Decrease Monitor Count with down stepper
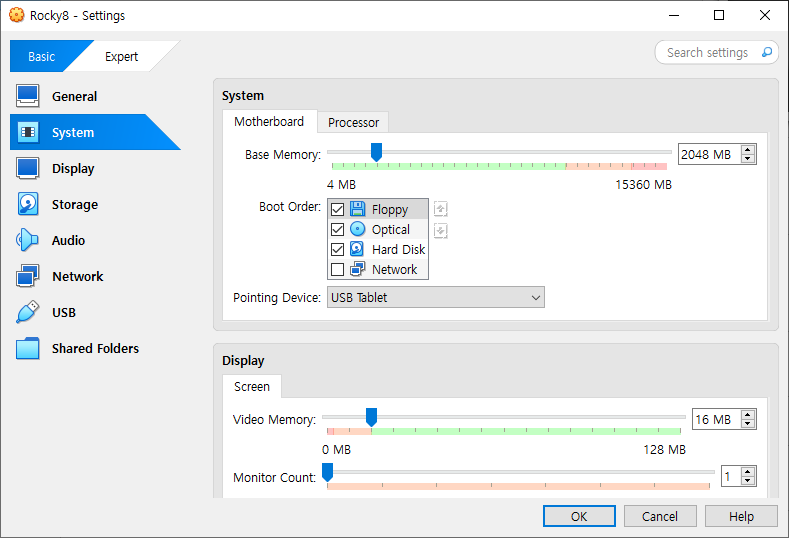This screenshot has width=789, height=538. [x=748, y=481]
